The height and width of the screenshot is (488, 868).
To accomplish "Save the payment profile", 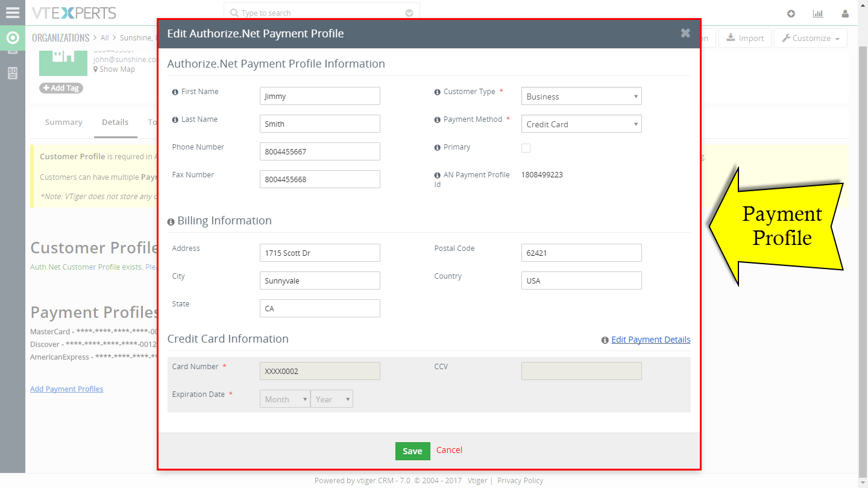I will (x=412, y=451).
